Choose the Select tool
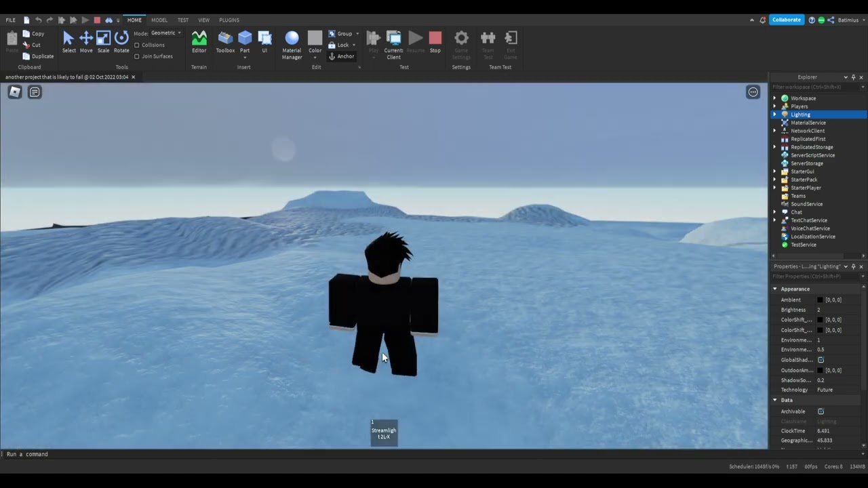 [68, 42]
